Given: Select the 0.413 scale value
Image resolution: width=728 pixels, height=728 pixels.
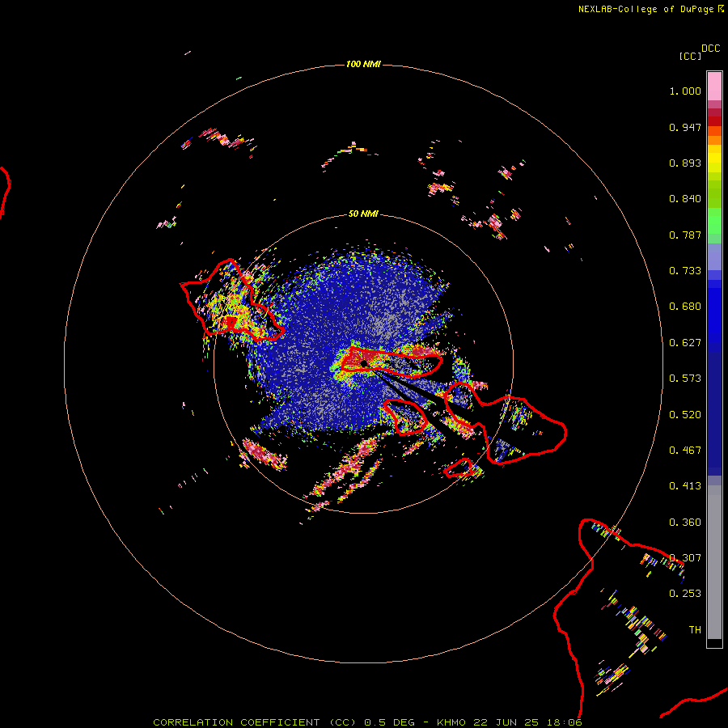Looking at the screenshot, I should click(x=685, y=486).
